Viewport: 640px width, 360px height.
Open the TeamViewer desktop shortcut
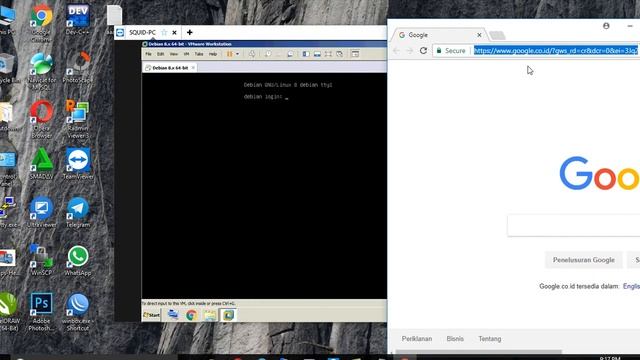[x=78, y=164]
